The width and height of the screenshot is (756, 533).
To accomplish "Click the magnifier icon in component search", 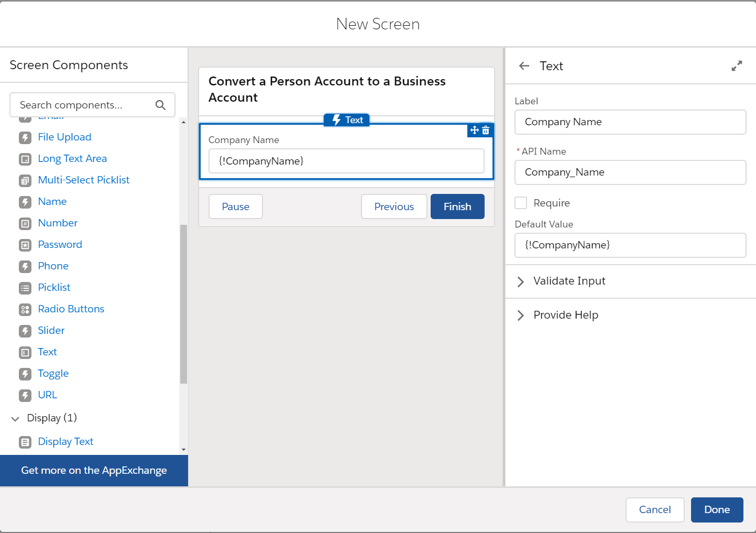I will [x=160, y=105].
